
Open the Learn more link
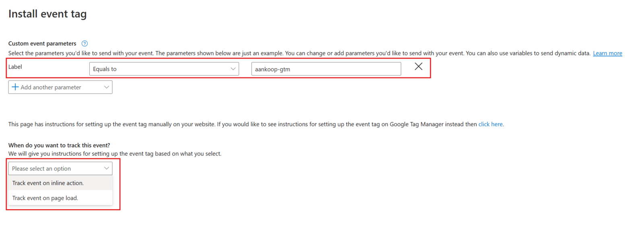click(x=607, y=53)
